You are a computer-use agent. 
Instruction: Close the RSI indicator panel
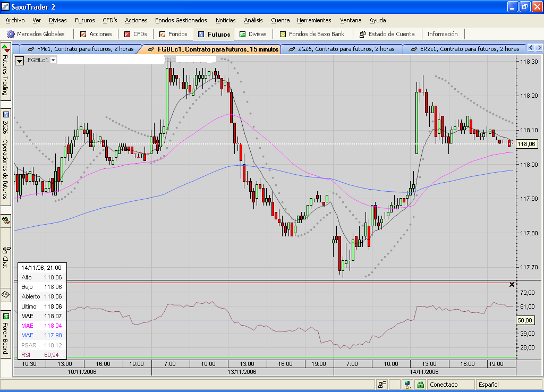(512, 285)
